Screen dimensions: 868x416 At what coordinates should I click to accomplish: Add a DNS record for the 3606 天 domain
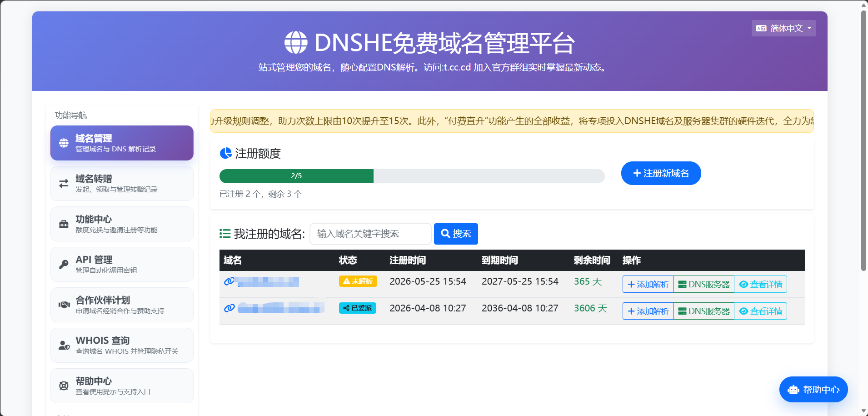click(x=648, y=311)
